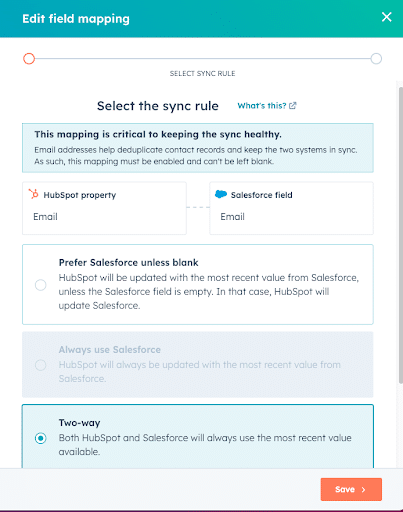The width and height of the screenshot is (403, 512).
Task: Click the external link icon beside What's this?
Action: (x=292, y=106)
